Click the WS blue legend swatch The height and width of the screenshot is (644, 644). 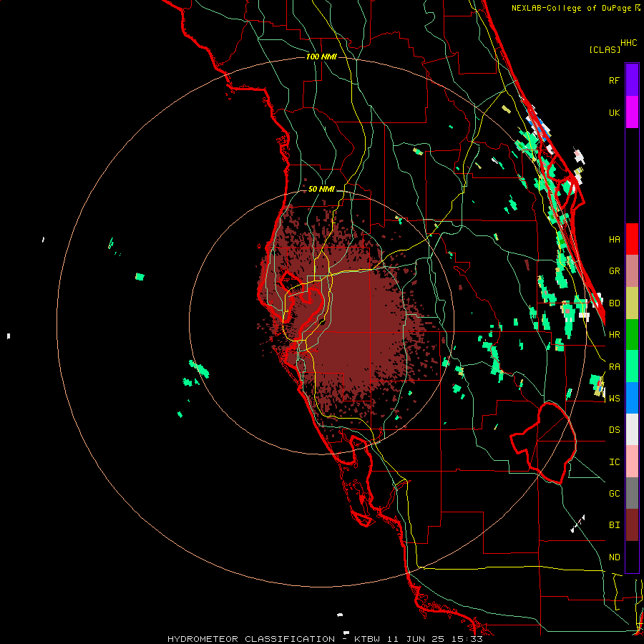632,398
